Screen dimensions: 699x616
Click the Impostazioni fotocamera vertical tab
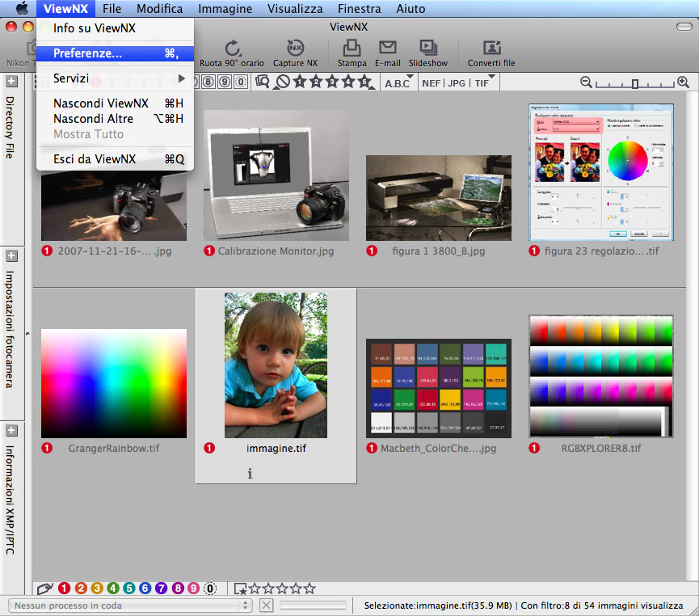[10, 329]
